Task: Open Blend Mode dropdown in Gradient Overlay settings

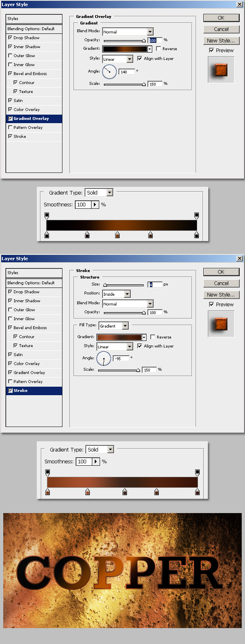Action: pos(150,32)
